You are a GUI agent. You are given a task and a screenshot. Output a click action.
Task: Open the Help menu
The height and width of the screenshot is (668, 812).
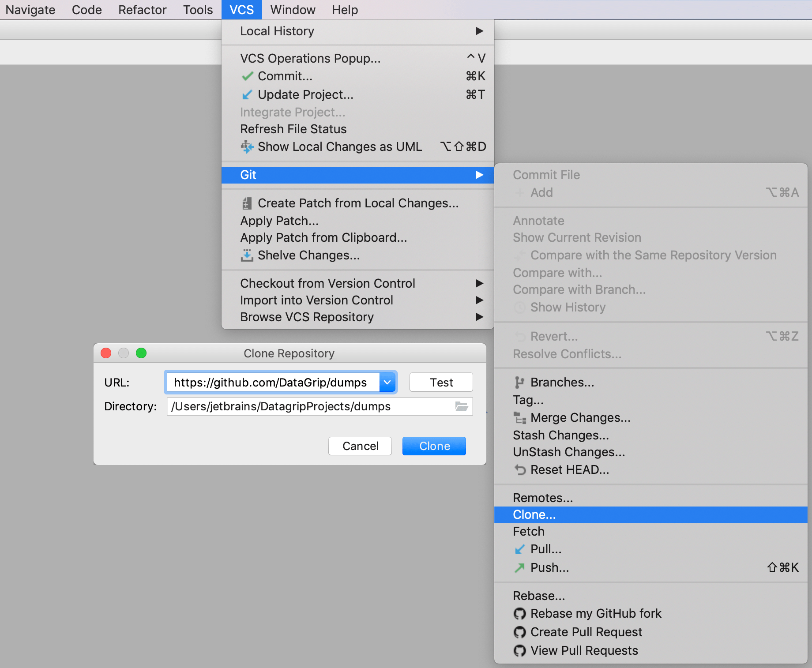[x=345, y=10]
